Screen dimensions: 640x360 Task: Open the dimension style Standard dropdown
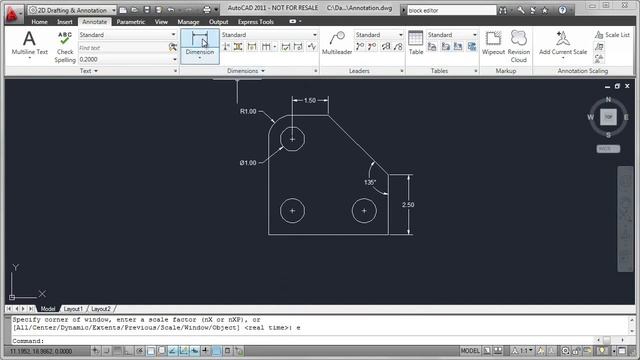(269, 35)
